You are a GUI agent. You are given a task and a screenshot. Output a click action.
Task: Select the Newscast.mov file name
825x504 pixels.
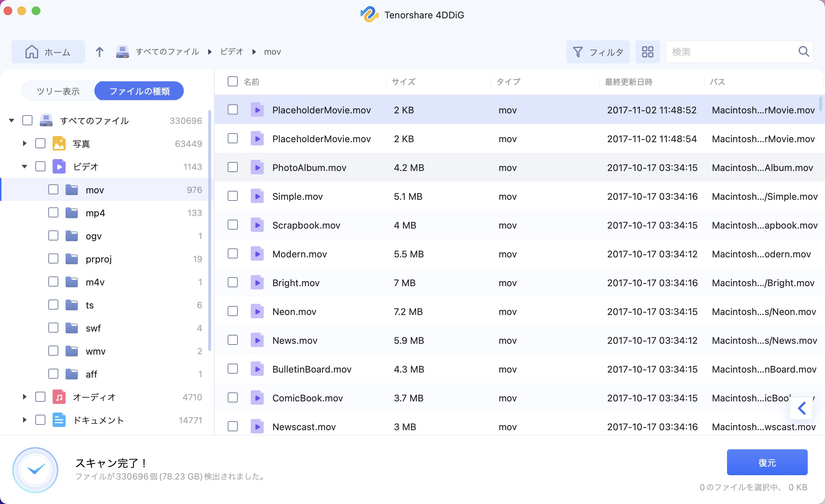[304, 427]
